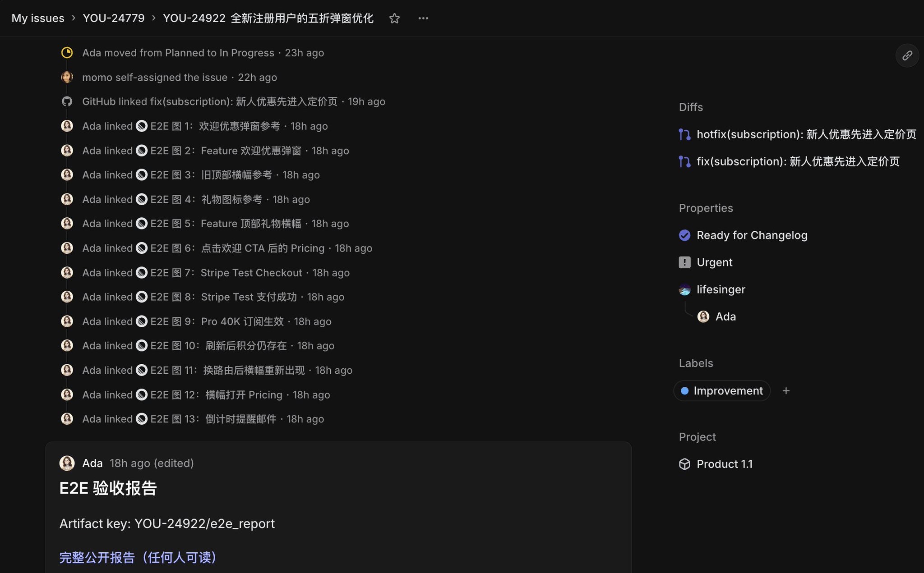This screenshot has height=573, width=924.
Task: Go to My issues breadcrumb
Action: (x=38, y=18)
